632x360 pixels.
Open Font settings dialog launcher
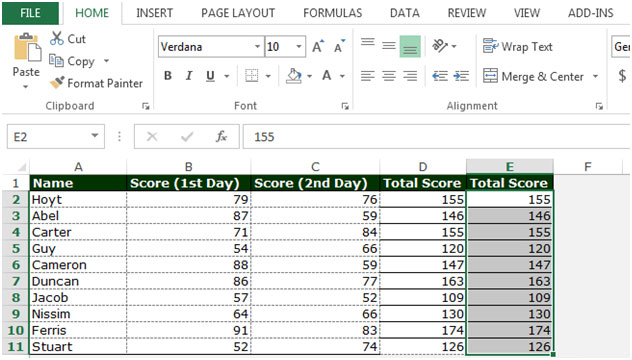pos(345,106)
